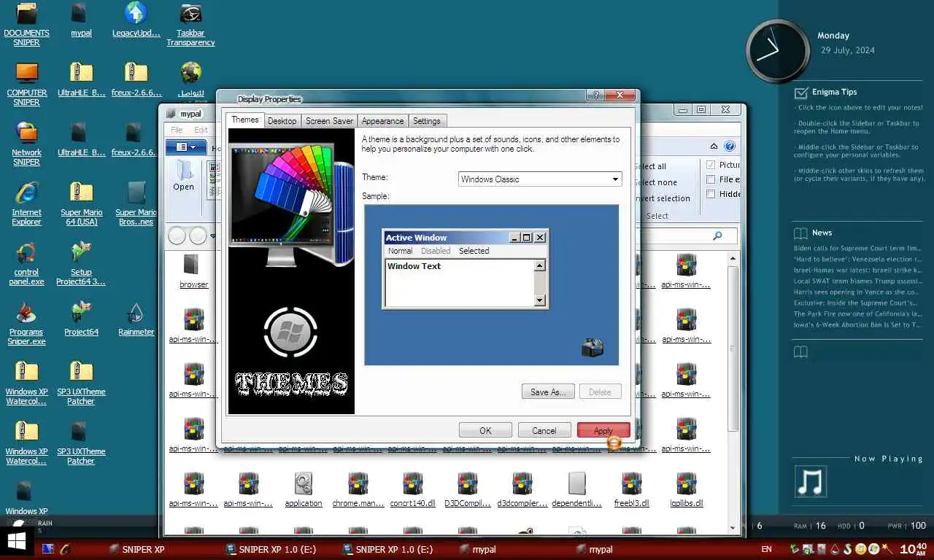Image resolution: width=934 pixels, height=560 pixels.
Task: Click the blue help icon in mypal window
Action: (x=729, y=146)
